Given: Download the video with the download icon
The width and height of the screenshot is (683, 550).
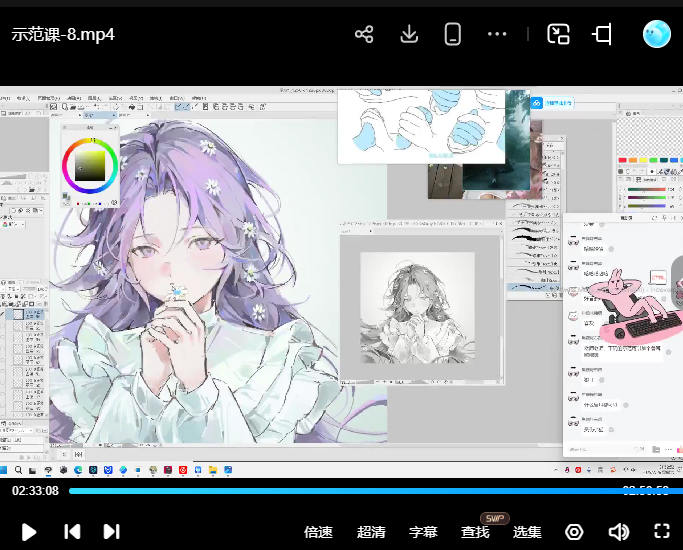Looking at the screenshot, I should click(x=408, y=34).
